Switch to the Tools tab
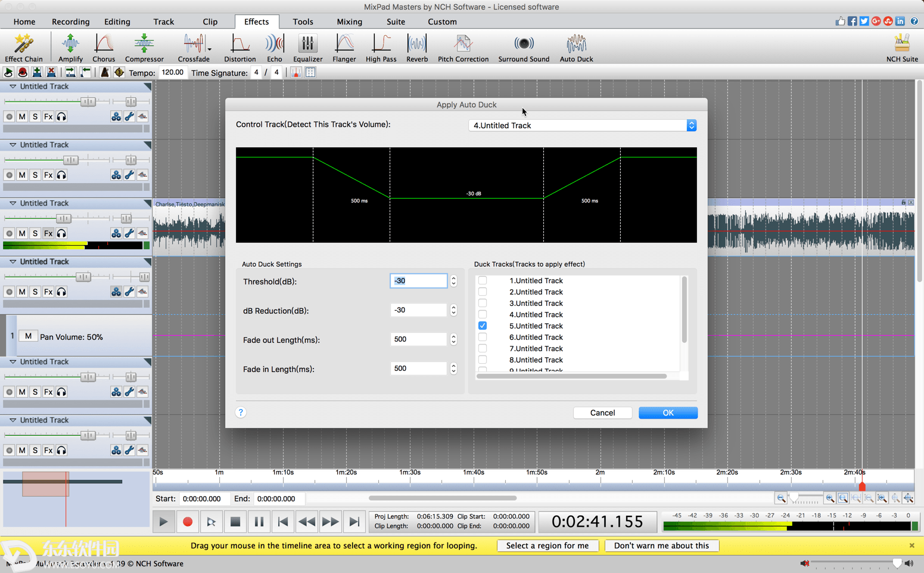The height and width of the screenshot is (573, 924). coord(303,21)
